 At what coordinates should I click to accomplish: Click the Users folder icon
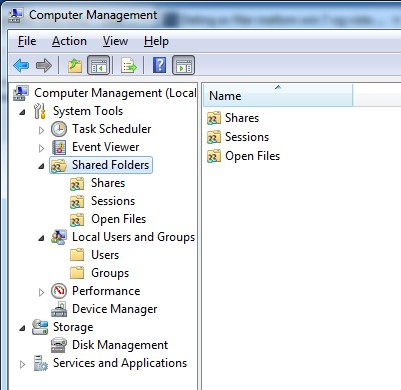click(77, 255)
